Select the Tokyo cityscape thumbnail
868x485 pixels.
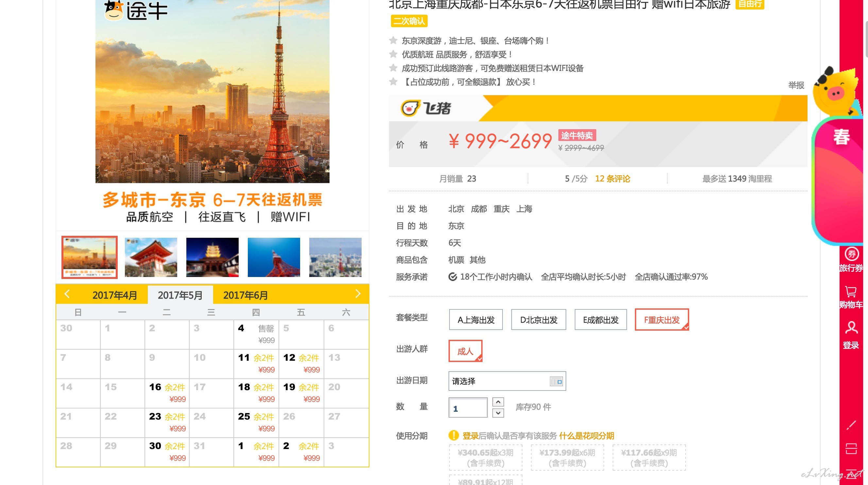pyautogui.click(x=335, y=257)
